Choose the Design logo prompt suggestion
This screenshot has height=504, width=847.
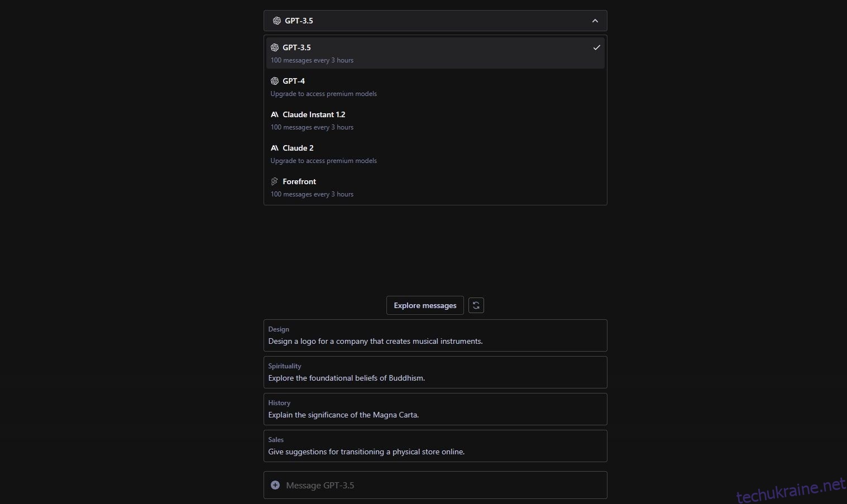tap(435, 335)
